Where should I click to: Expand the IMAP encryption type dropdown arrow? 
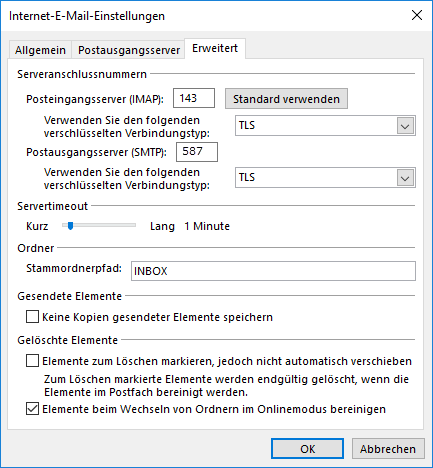point(405,126)
